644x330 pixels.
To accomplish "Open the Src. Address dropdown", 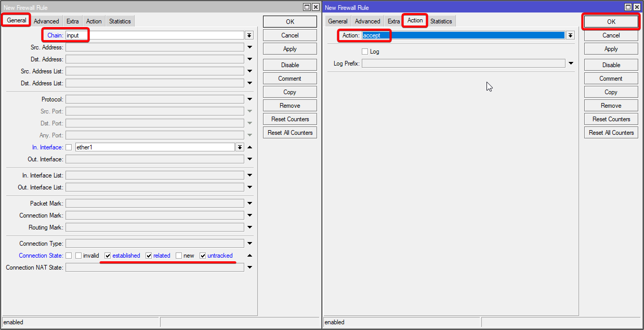I will click(249, 47).
